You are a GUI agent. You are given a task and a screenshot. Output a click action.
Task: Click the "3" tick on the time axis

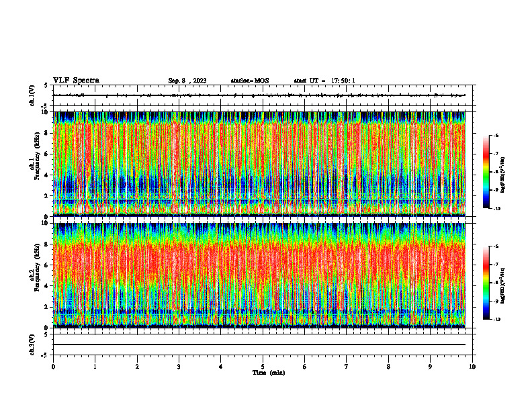[x=179, y=367]
